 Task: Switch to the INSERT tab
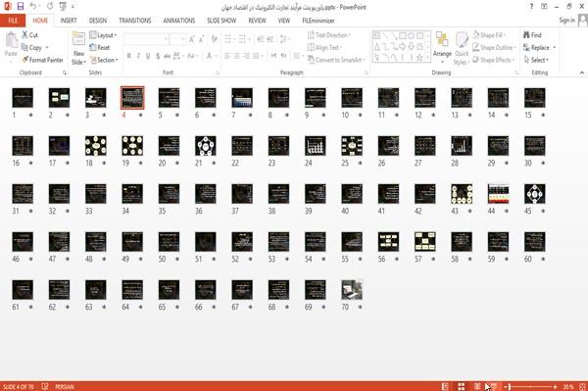[69, 21]
